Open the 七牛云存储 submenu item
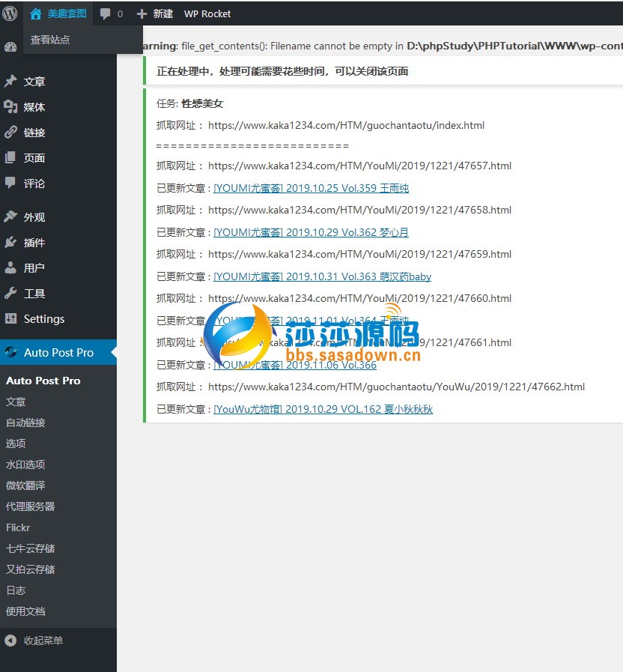This screenshot has width=623, height=672. tap(31, 548)
